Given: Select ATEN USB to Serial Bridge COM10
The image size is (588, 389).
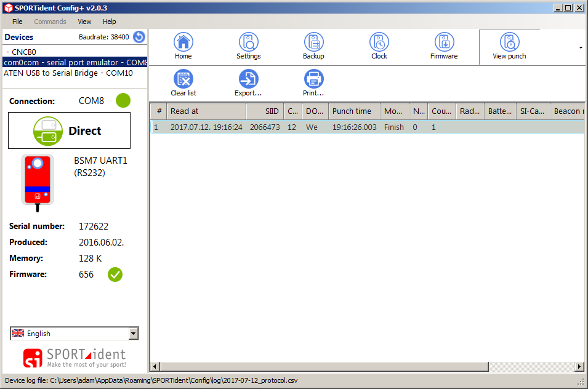Looking at the screenshot, I should (x=75, y=73).
